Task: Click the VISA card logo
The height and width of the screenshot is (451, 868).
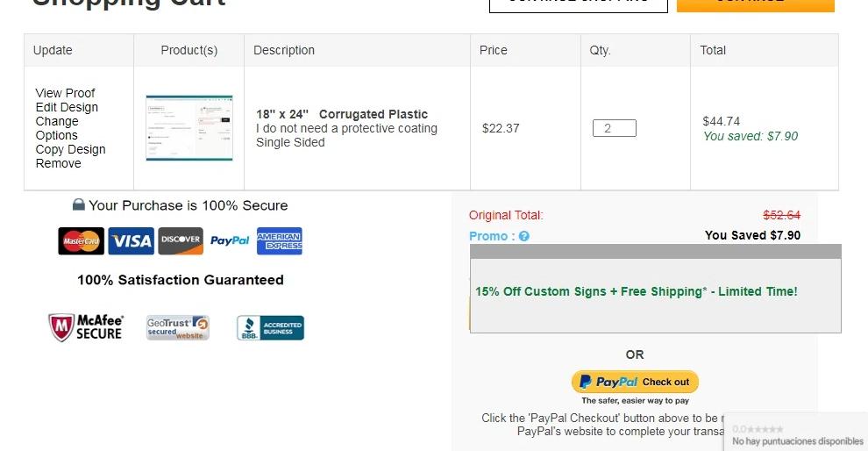Action: click(x=131, y=241)
